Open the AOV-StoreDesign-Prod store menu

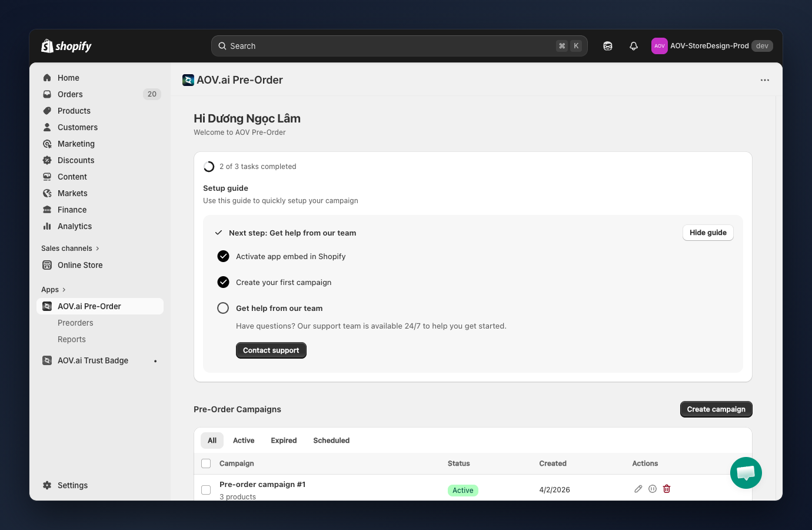[x=712, y=46]
